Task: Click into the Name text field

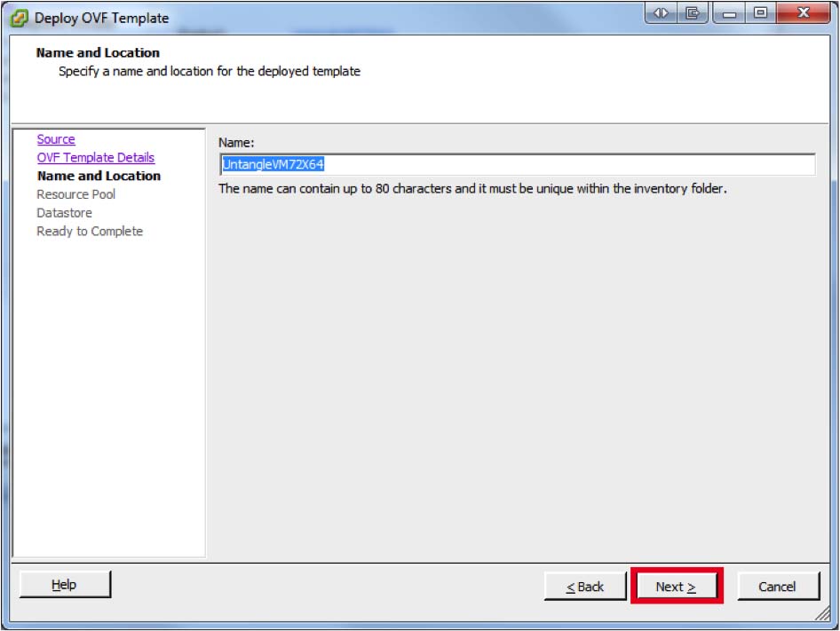Action: (x=517, y=164)
